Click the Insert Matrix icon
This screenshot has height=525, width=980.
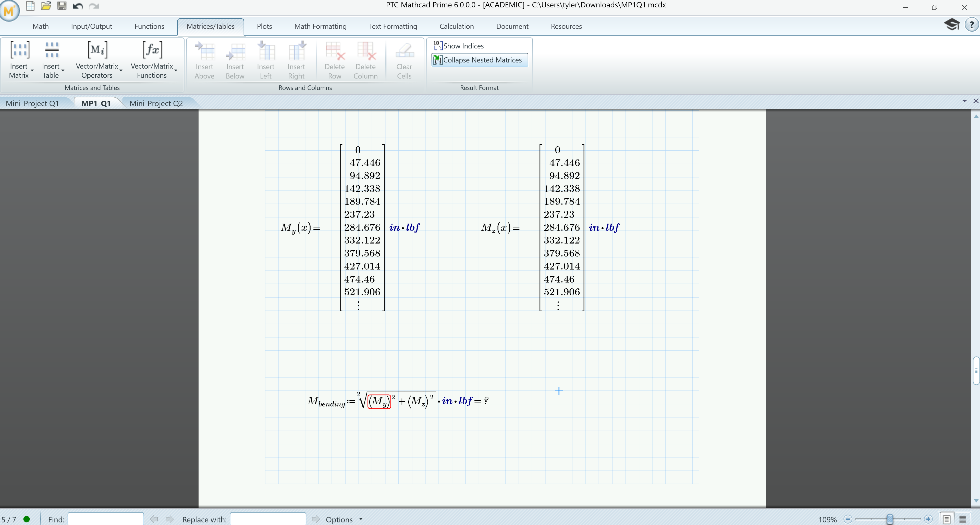pos(19,50)
